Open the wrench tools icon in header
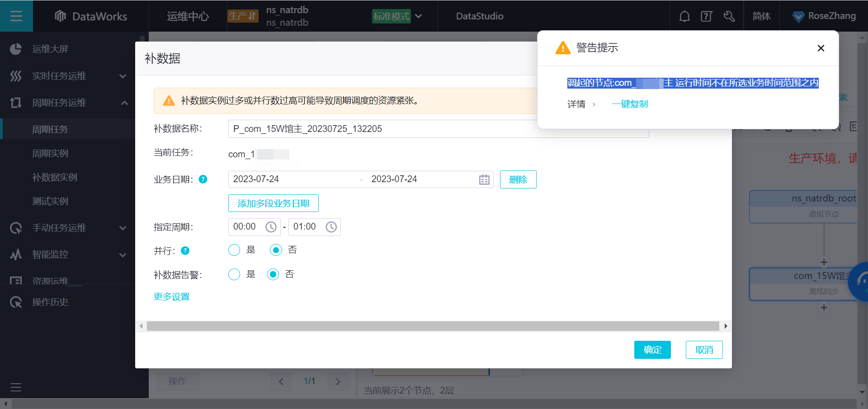Image resolution: width=868 pixels, height=409 pixels. pyautogui.click(x=729, y=16)
